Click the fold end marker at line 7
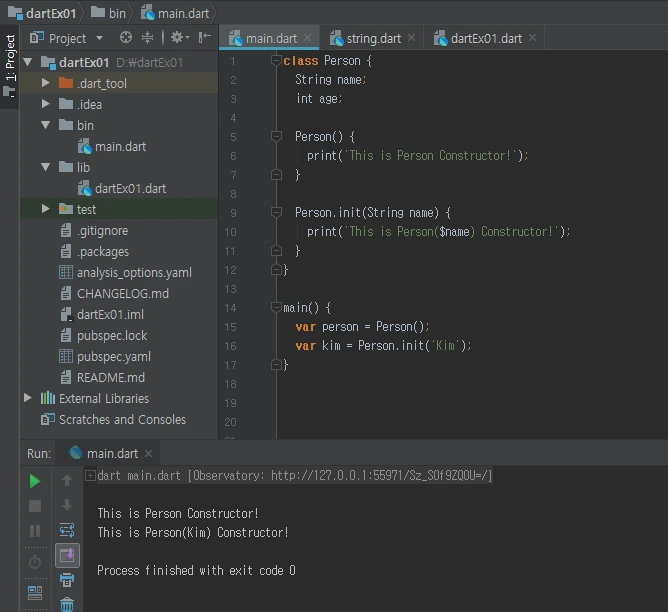Screen dimensions: 668x612 tap(276, 175)
